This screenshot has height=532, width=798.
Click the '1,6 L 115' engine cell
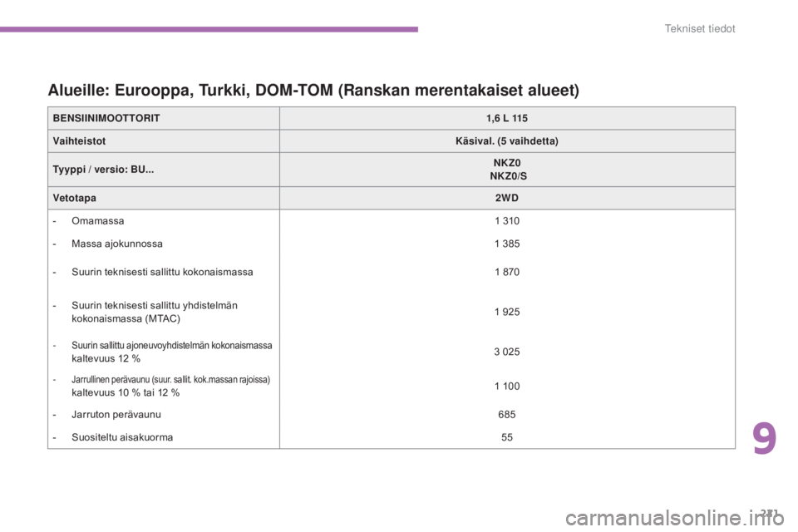coord(507,118)
